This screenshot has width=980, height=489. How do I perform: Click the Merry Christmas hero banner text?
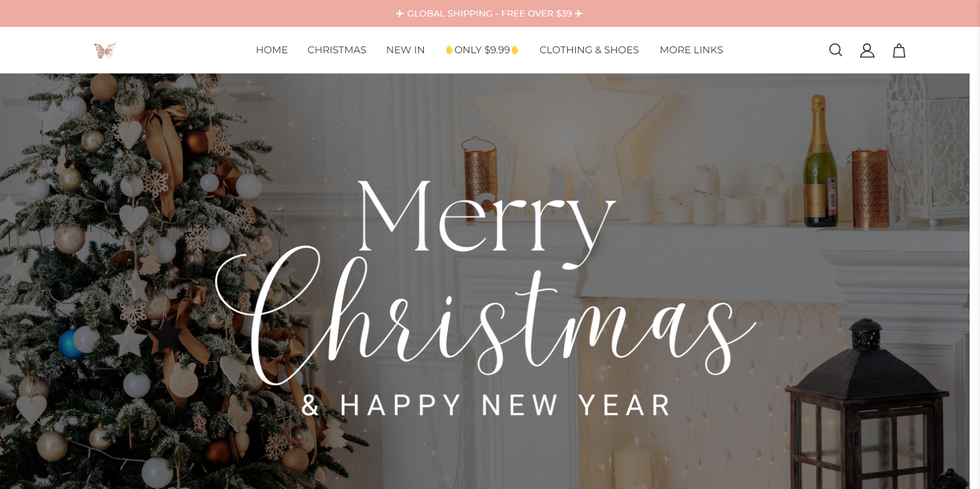click(486, 279)
